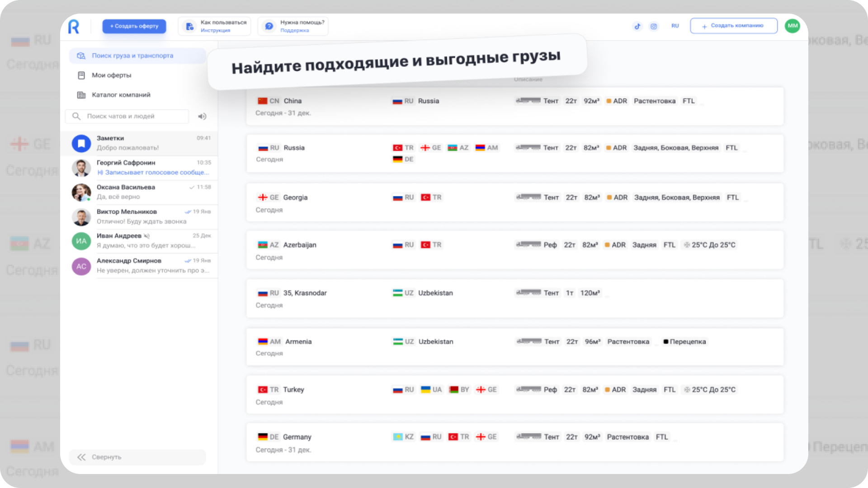Click the Georgia flag icon

coord(263,197)
